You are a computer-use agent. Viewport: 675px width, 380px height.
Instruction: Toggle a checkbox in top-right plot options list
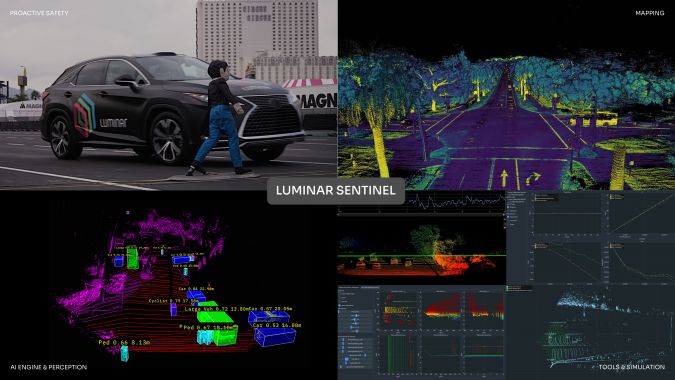tap(508, 207)
